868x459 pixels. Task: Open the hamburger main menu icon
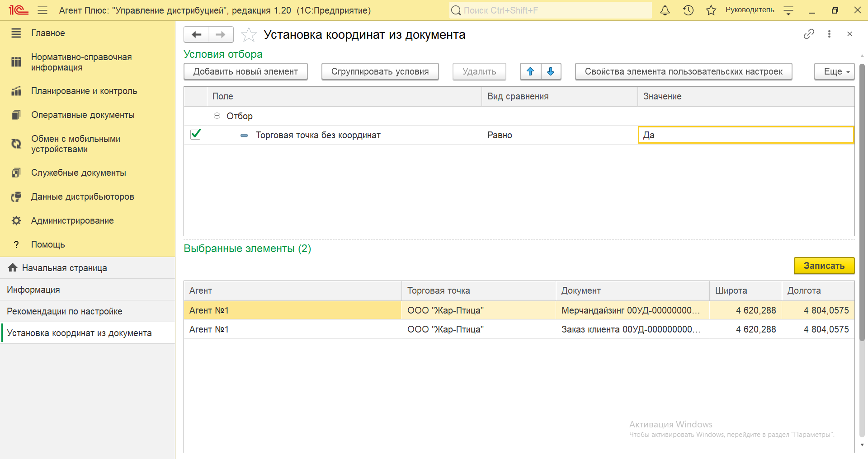click(42, 10)
